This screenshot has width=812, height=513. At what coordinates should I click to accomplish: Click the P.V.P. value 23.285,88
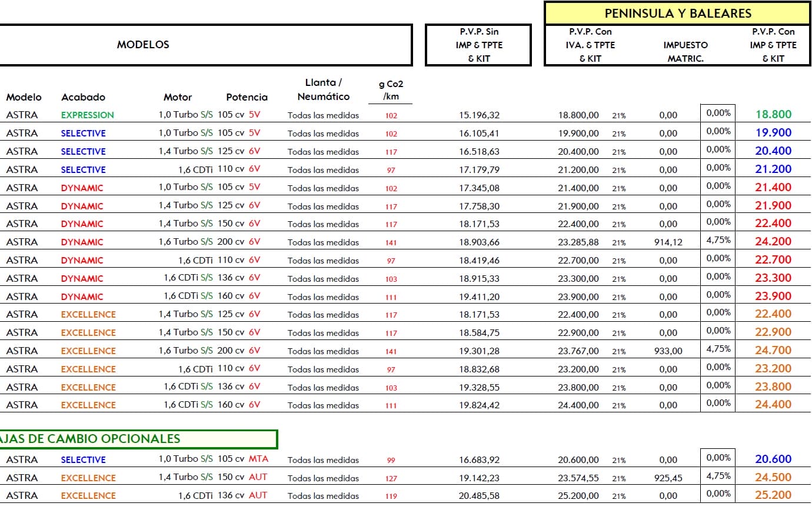tap(578, 242)
